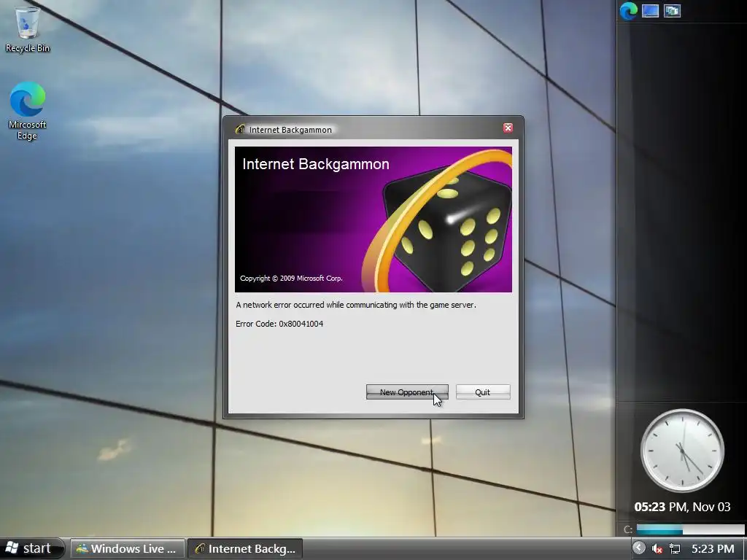Click the analog clock gadget

click(682, 451)
